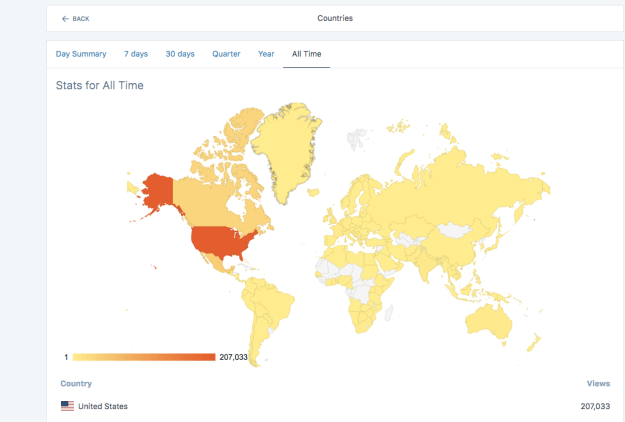
Task: Select the 30 days tab
Action: (x=180, y=54)
